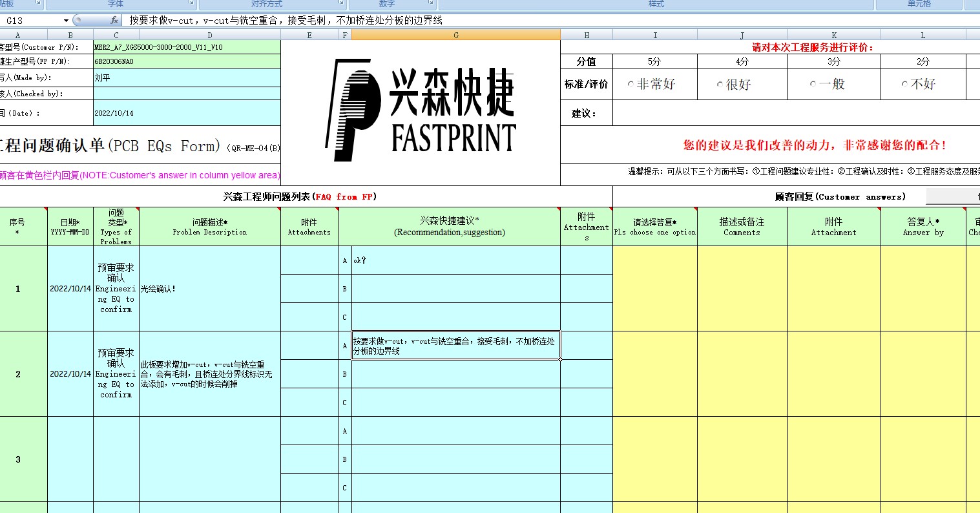Click the Name Box showing G13

tap(31, 21)
